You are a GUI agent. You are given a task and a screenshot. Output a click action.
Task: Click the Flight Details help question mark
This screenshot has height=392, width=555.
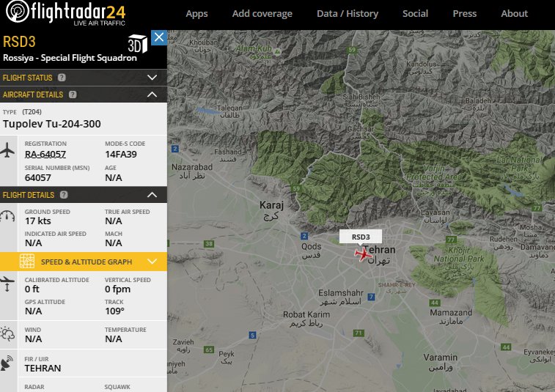(64, 195)
